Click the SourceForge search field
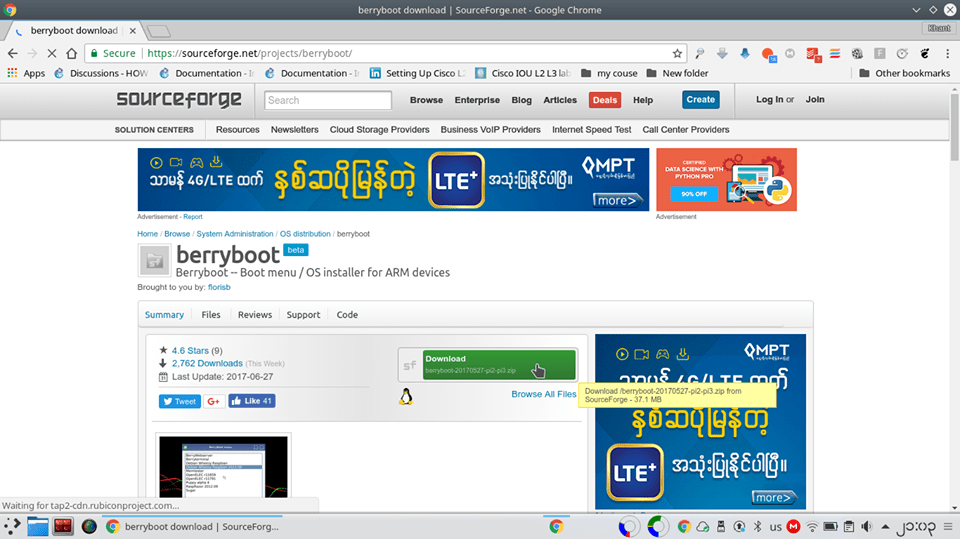This screenshot has width=960, height=539. 328,100
